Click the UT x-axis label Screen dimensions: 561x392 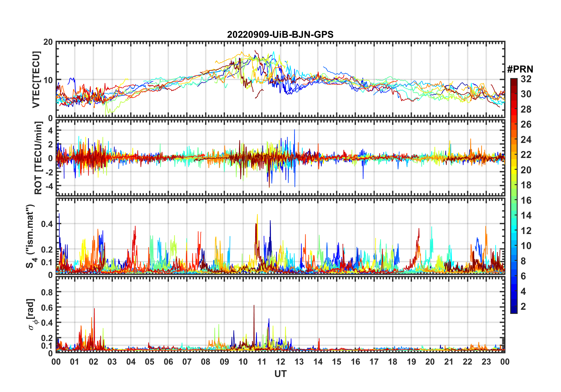tap(280, 374)
